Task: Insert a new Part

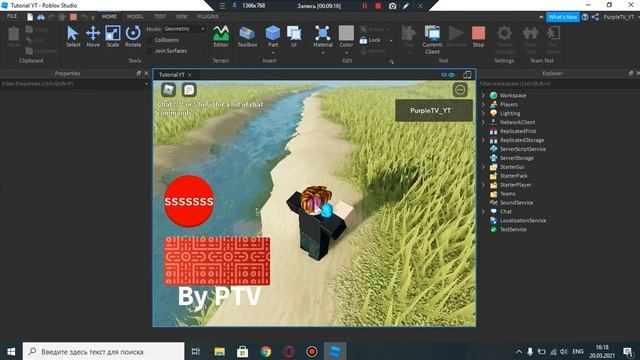Action: coord(273,35)
